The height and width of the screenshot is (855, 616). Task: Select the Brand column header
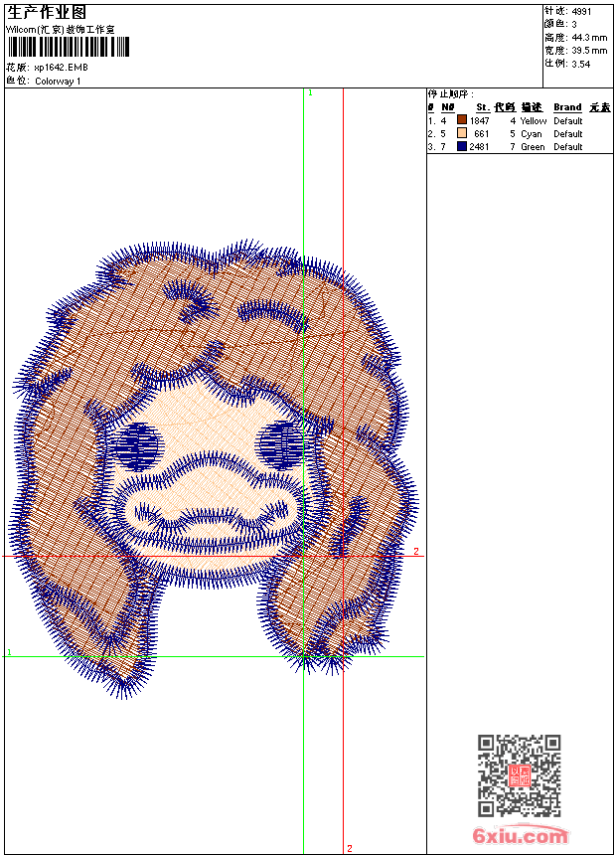click(567, 107)
